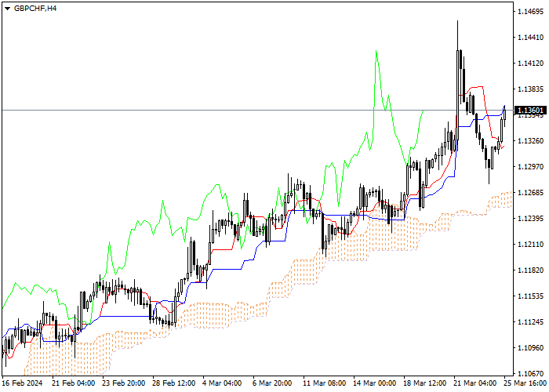Click the 1.14120 price axis label
549x392 pixels.
coord(530,64)
